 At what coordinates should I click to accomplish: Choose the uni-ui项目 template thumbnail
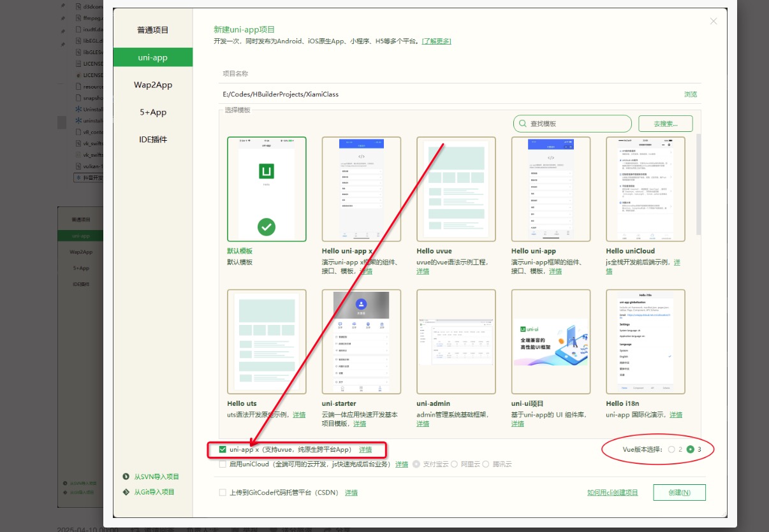pyautogui.click(x=551, y=341)
